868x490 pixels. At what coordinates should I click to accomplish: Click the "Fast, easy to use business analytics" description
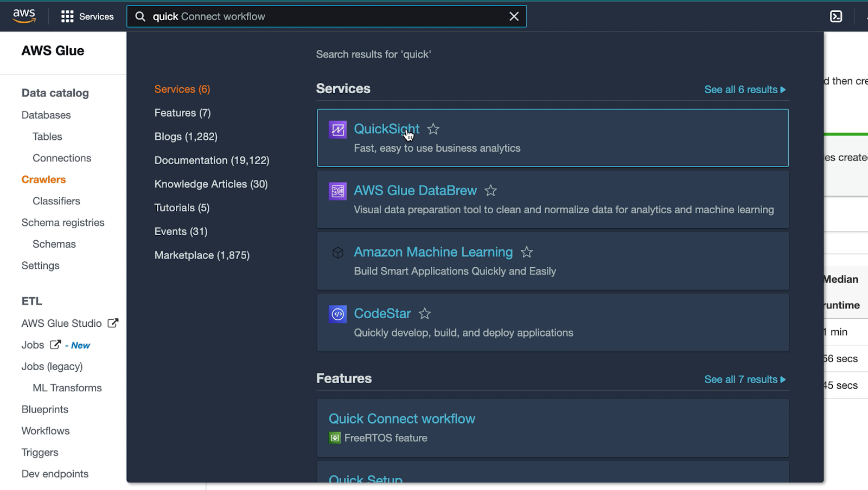437,149
